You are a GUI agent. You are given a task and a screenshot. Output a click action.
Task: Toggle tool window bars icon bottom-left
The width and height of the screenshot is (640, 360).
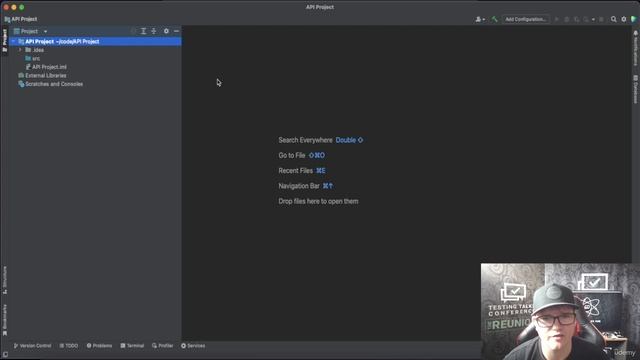pos(5,355)
